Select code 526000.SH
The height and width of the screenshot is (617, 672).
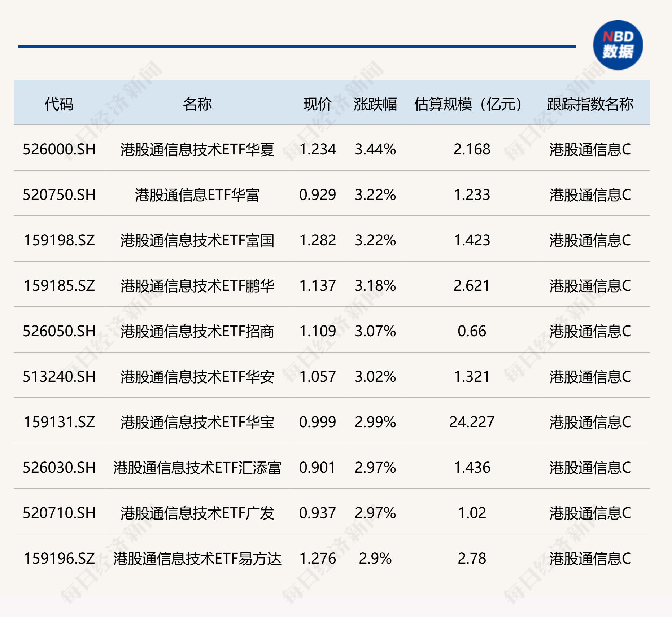click(x=59, y=149)
